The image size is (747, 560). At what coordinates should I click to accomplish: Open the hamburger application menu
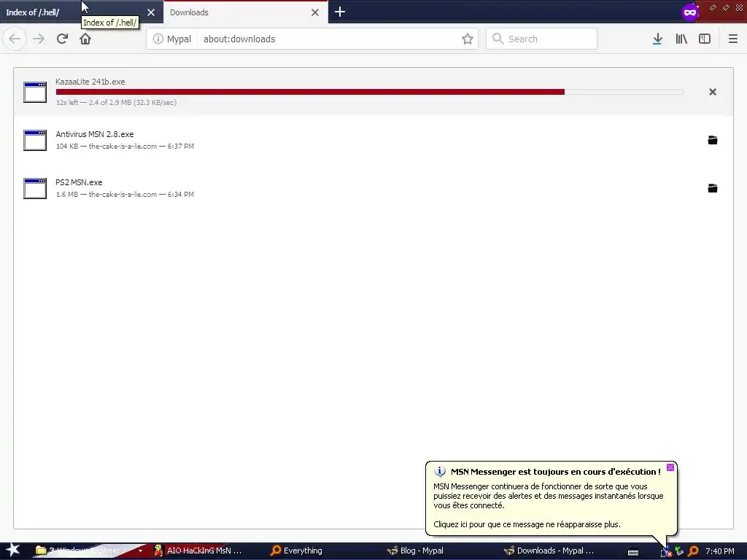coord(733,39)
